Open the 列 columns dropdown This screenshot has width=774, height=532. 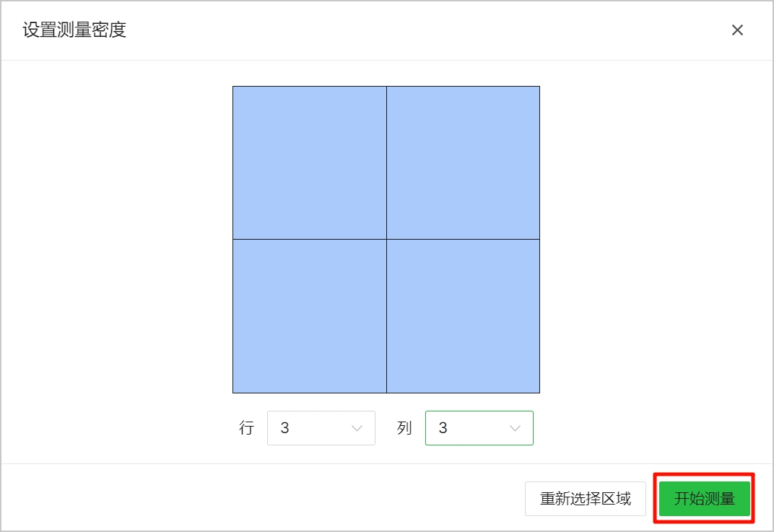pos(479,428)
